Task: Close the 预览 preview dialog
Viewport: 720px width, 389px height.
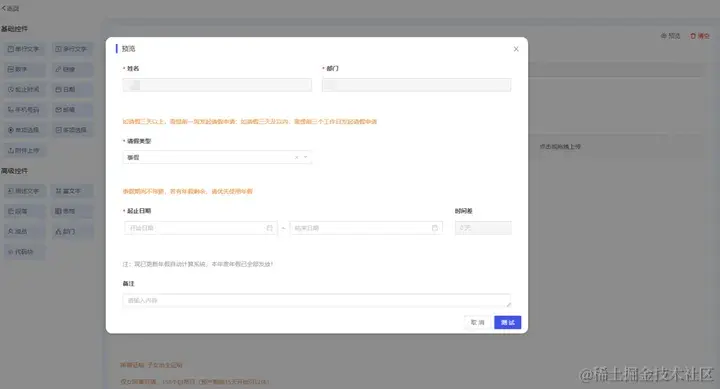Action: (516, 49)
